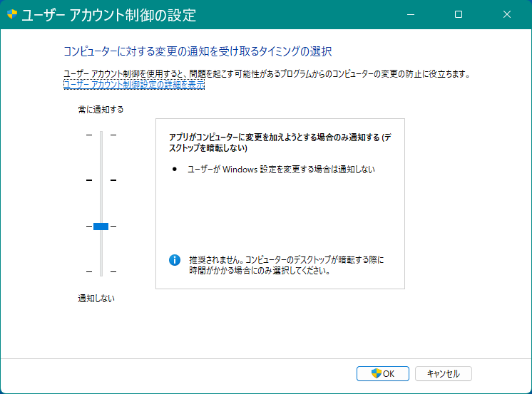Click the UAC shield icon in title bar
Screen dimensions: 532x394
[x=12, y=14]
